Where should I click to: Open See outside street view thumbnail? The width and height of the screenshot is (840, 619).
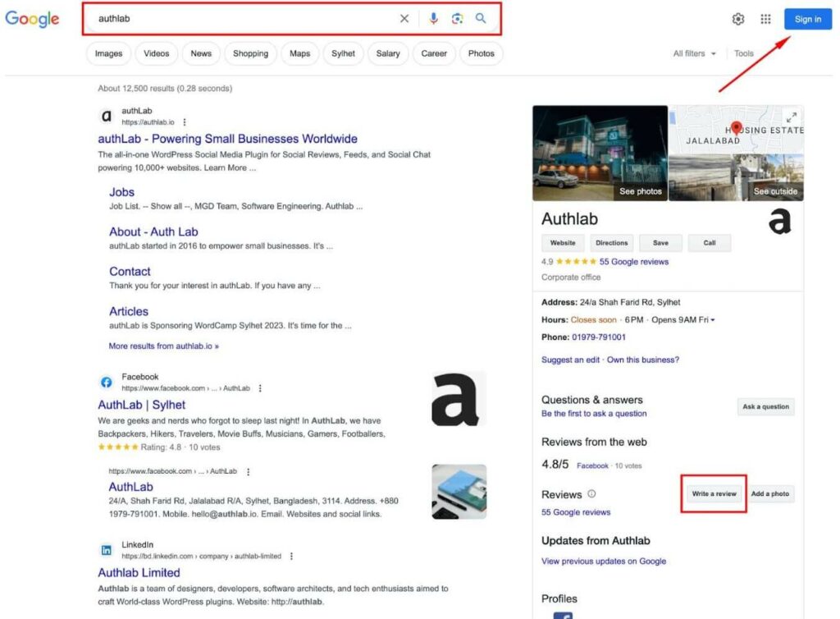click(x=736, y=177)
